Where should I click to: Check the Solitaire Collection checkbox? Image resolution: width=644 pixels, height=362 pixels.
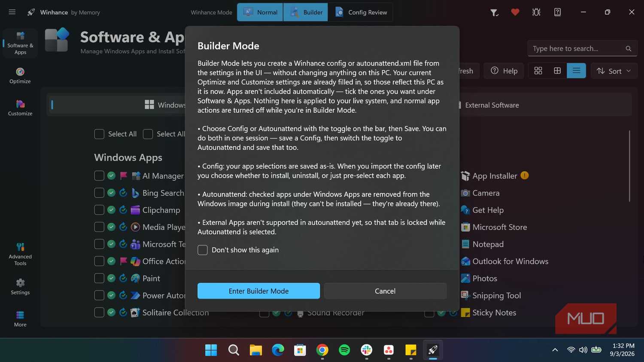tap(99, 313)
